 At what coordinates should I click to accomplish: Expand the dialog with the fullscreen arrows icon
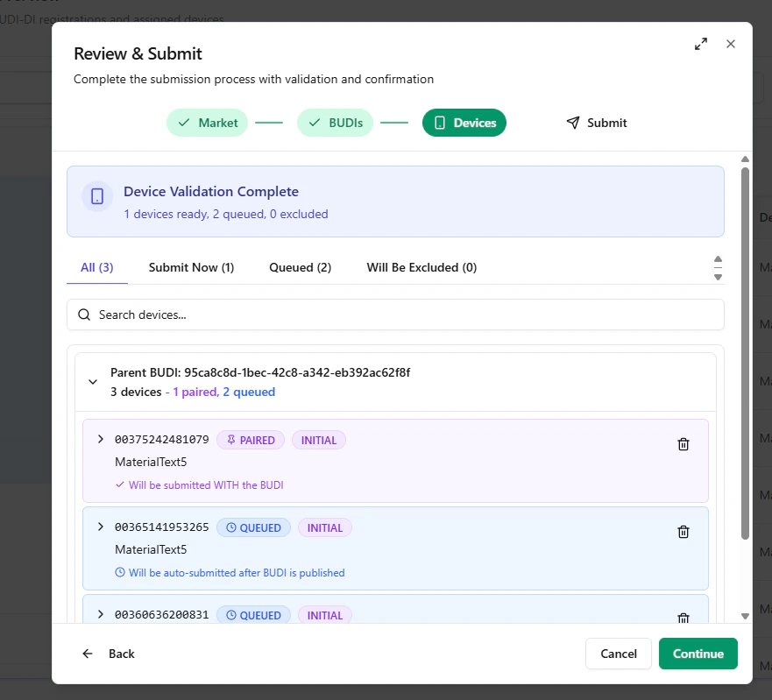point(701,44)
